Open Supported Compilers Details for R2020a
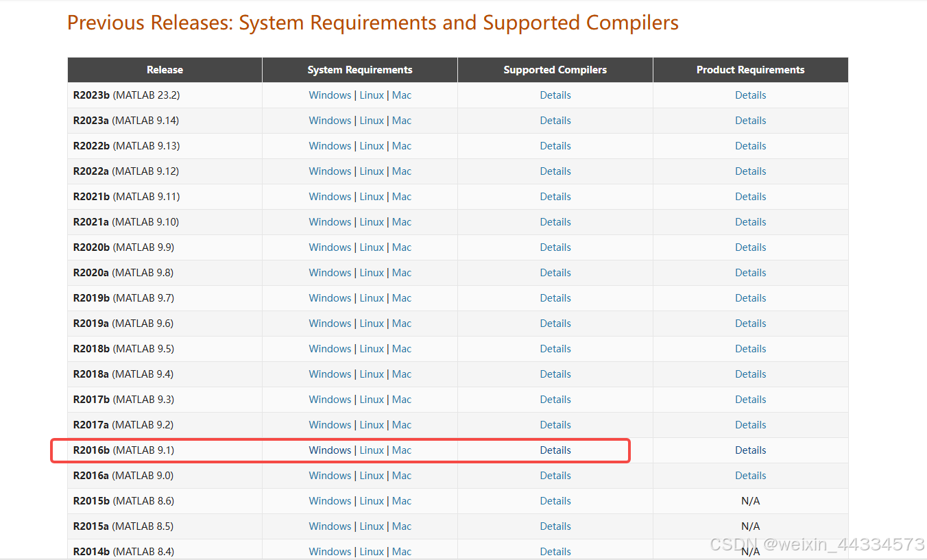The image size is (927, 560). tap(555, 273)
